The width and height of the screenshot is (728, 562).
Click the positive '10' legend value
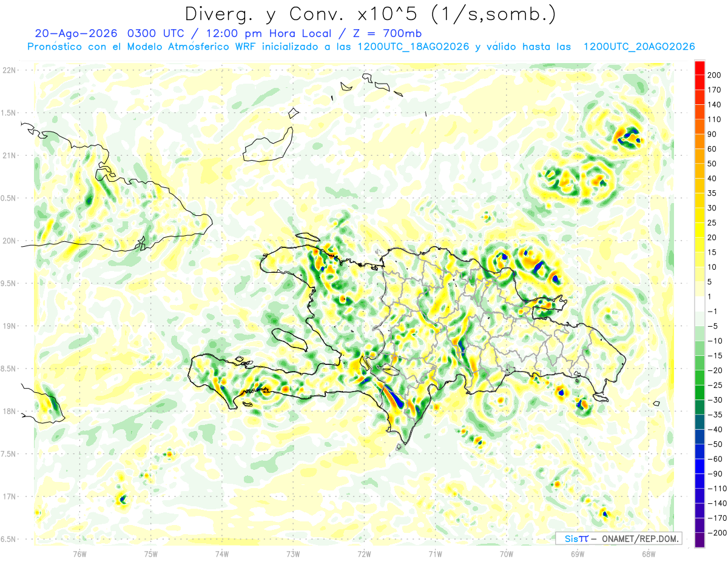point(713,267)
